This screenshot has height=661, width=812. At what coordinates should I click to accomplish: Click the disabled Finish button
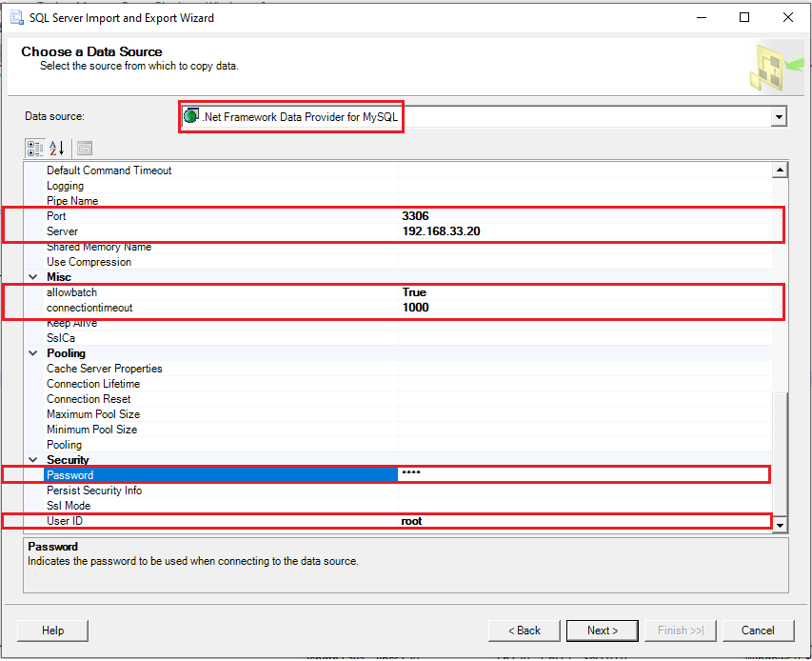(680, 631)
